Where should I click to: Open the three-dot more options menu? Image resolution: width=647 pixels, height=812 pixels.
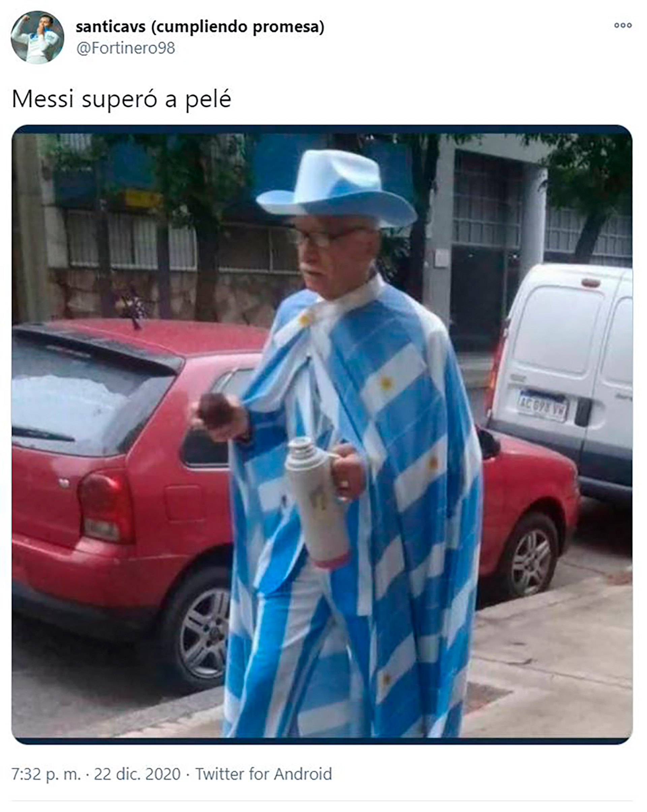coord(622,25)
